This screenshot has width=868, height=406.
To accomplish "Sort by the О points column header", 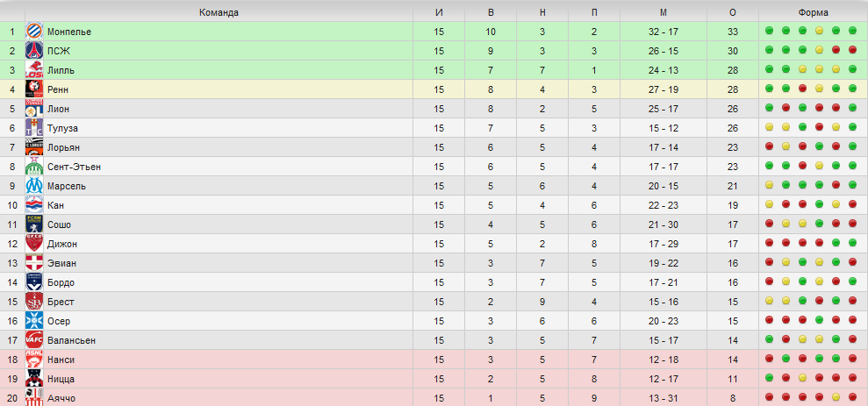I will (x=733, y=12).
